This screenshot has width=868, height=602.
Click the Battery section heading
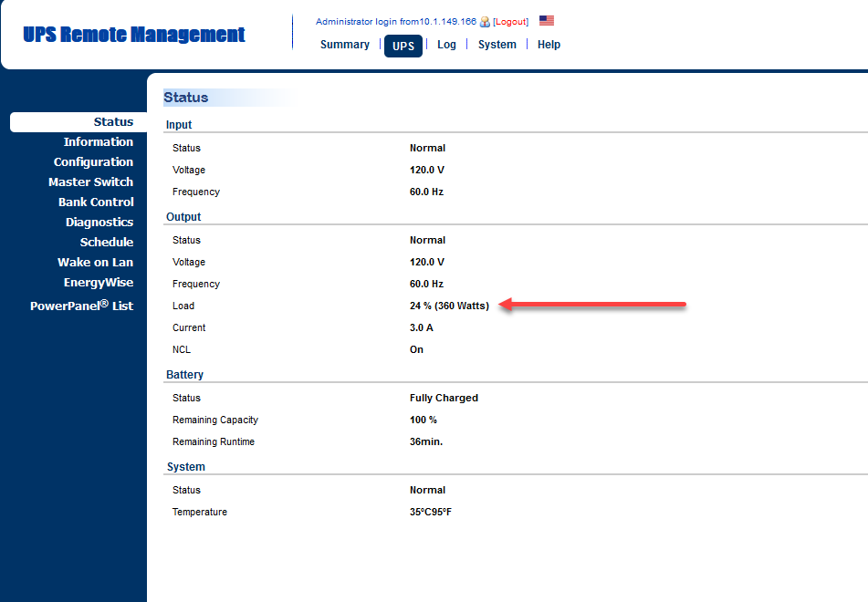click(x=185, y=375)
